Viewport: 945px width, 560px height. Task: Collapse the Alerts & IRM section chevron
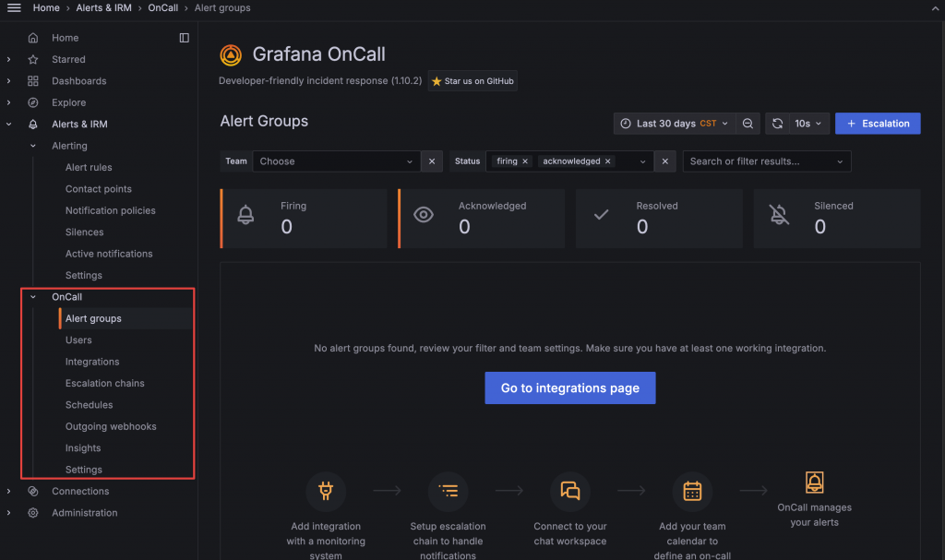click(x=8, y=125)
